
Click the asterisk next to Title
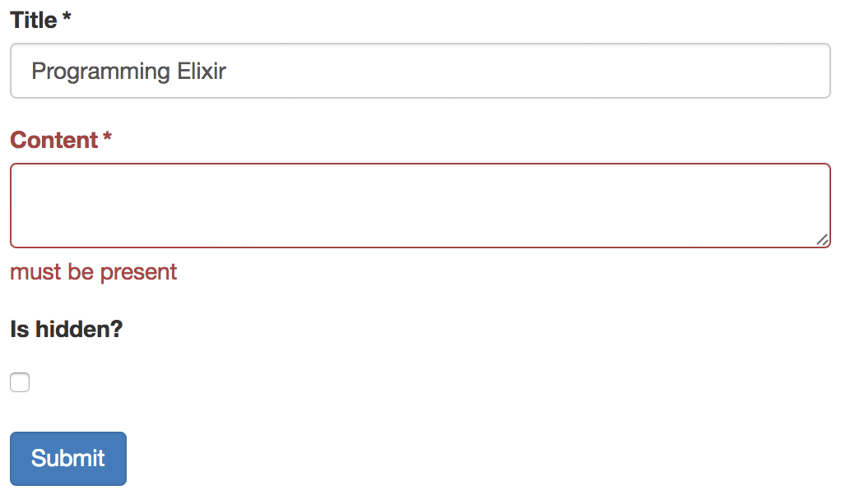tap(67, 16)
